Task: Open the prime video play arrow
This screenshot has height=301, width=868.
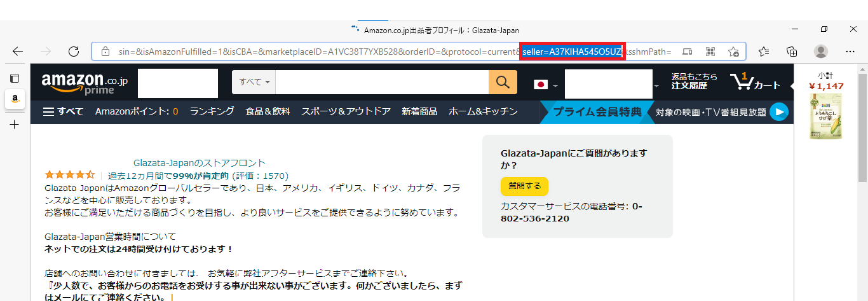Action: pyautogui.click(x=778, y=112)
